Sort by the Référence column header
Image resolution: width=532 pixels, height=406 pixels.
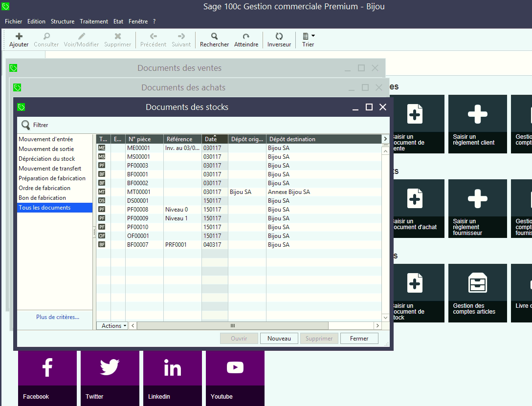[x=182, y=139]
